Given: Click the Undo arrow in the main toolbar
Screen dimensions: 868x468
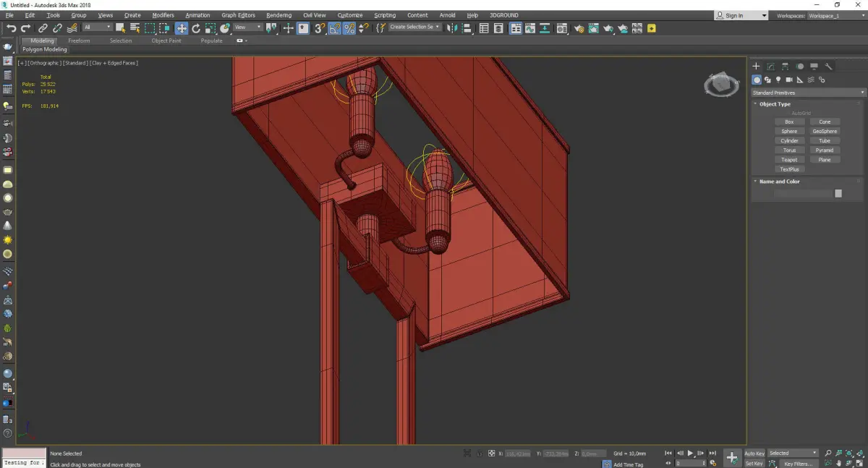Looking at the screenshot, I should (x=11, y=28).
